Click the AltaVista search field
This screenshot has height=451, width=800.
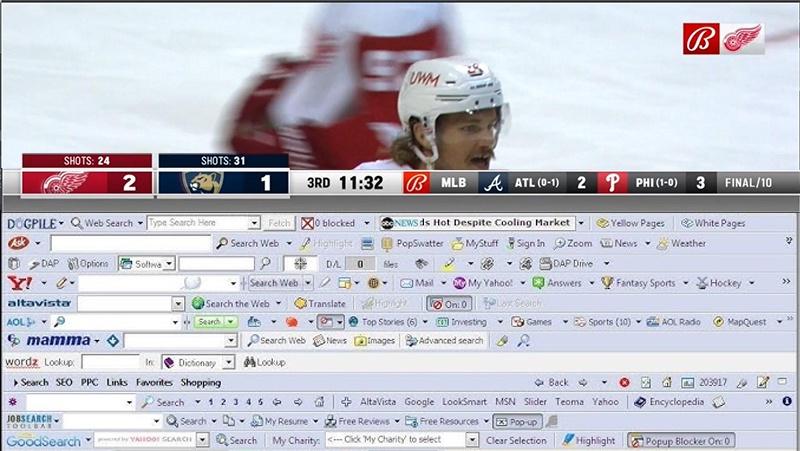pyautogui.click(x=124, y=304)
